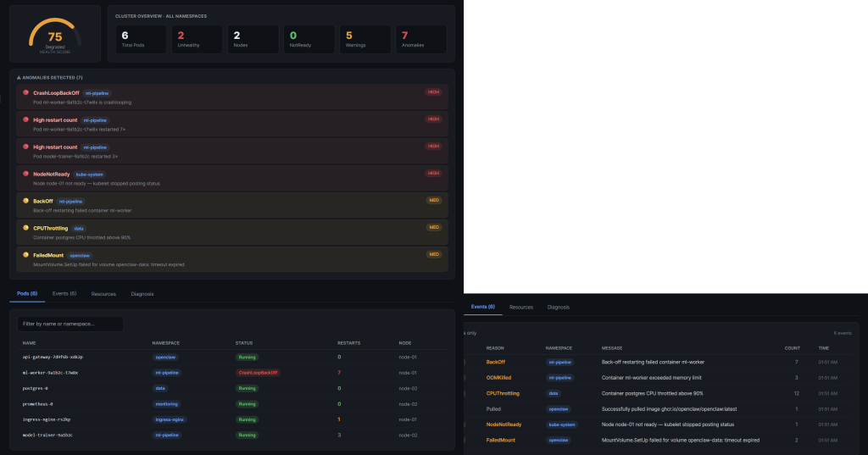Open Resources tab above the events table
Image resolution: width=868 pixels, height=455 pixels.
[x=521, y=307]
